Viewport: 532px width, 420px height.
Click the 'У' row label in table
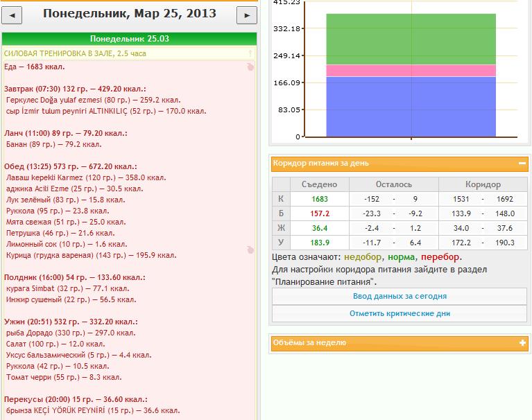click(x=281, y=243)
